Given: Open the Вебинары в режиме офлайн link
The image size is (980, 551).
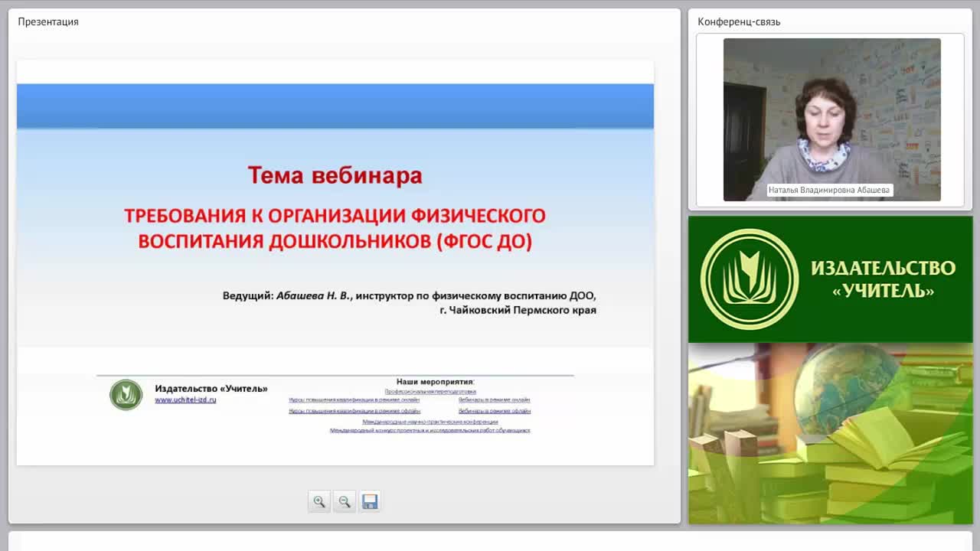Looking at the screenshot, I should coord(495,411).
